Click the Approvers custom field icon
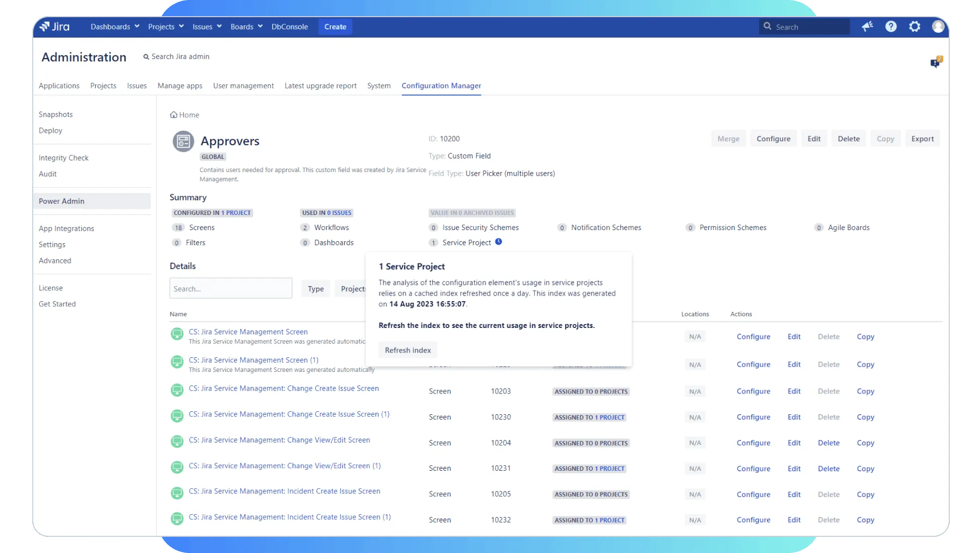Image resolution: width=980 pixels, height=553 pixels. [183, 141]
